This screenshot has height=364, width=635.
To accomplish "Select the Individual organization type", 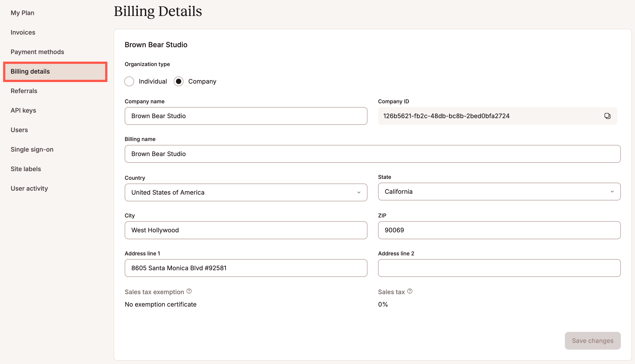I will (x=129, y=81).
